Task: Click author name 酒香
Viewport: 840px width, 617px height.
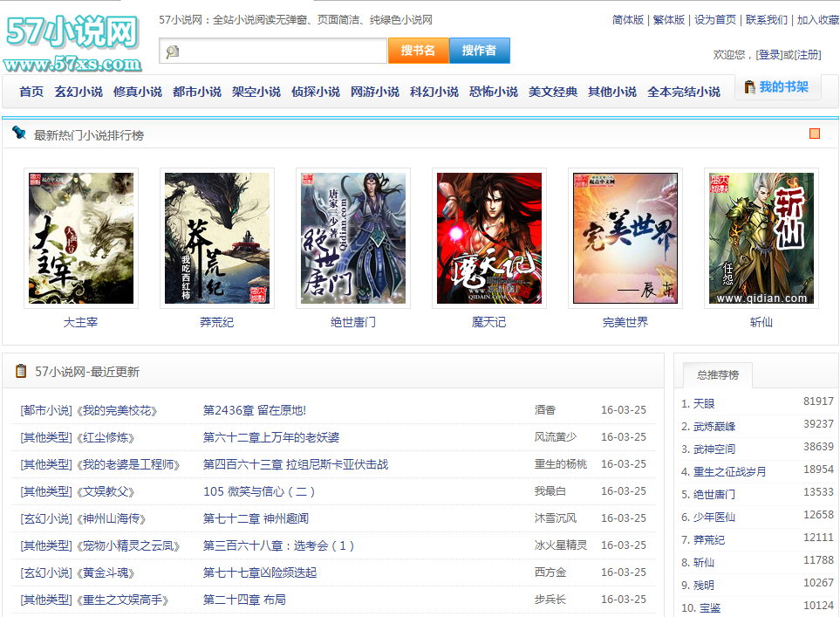Action: coord(545,410)
